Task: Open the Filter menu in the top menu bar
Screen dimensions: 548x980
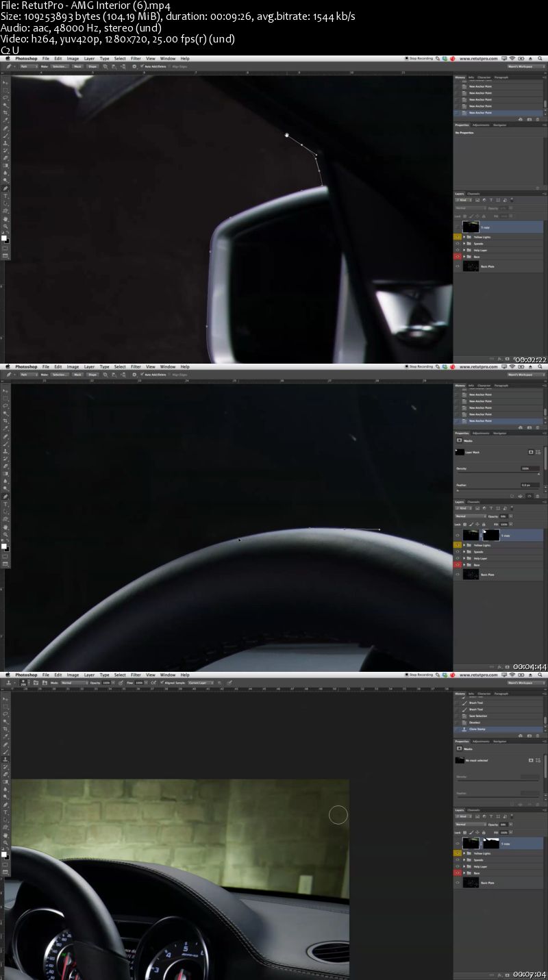Action: pyautogui.click(x=136, y=59)
